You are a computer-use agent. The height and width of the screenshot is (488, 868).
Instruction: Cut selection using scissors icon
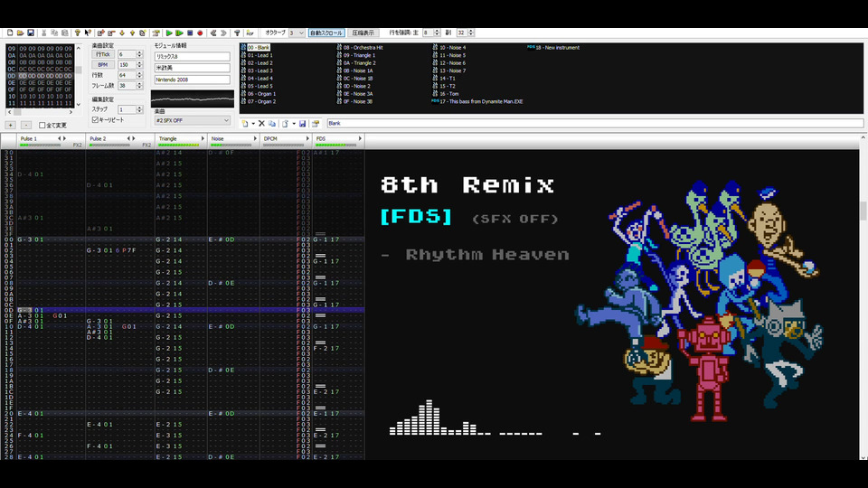(44, 33)
